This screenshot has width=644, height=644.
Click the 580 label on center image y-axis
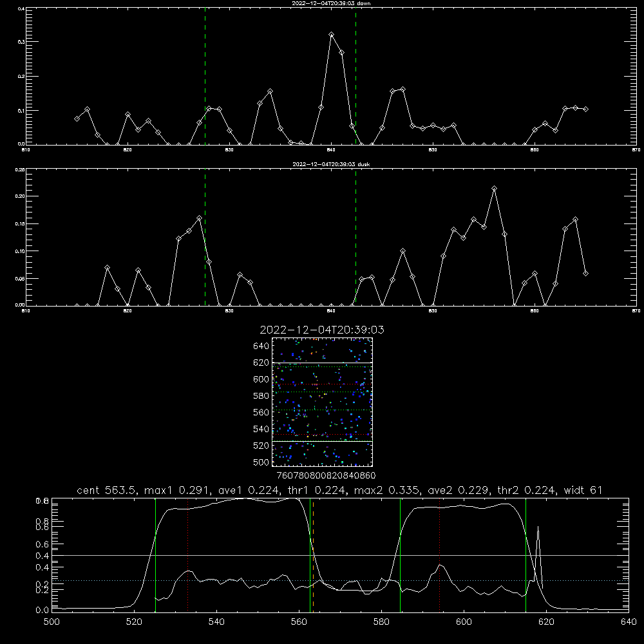(261, 396)
